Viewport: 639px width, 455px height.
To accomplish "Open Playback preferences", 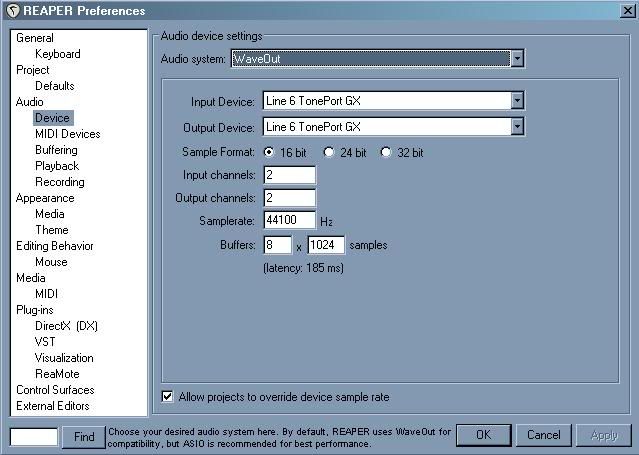I will [x=57, y=166].
